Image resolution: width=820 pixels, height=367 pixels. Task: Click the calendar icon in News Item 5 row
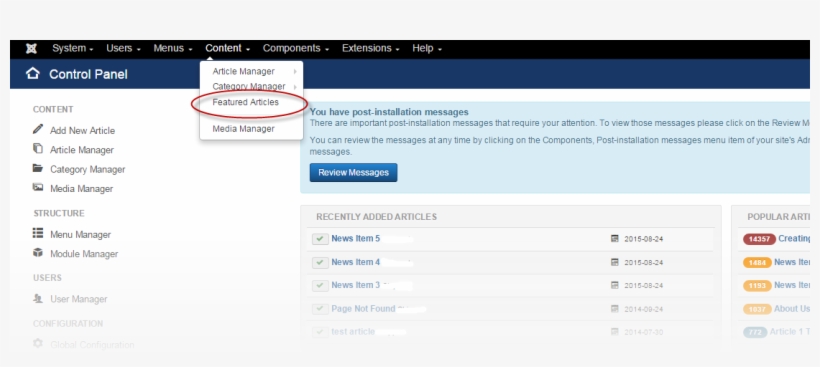(x=615, y=239)
